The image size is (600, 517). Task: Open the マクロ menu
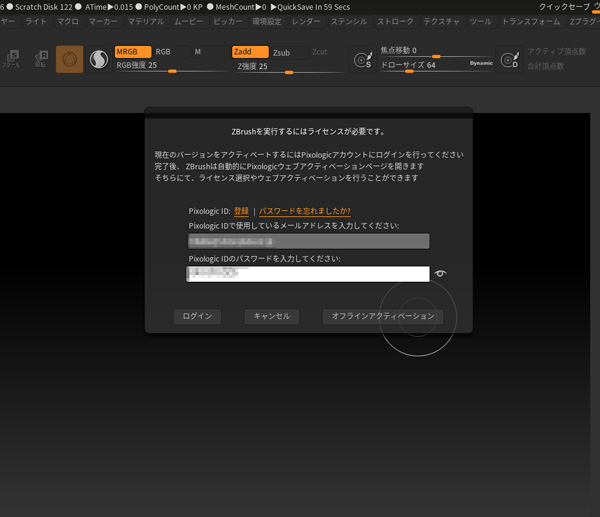point(68,22)
